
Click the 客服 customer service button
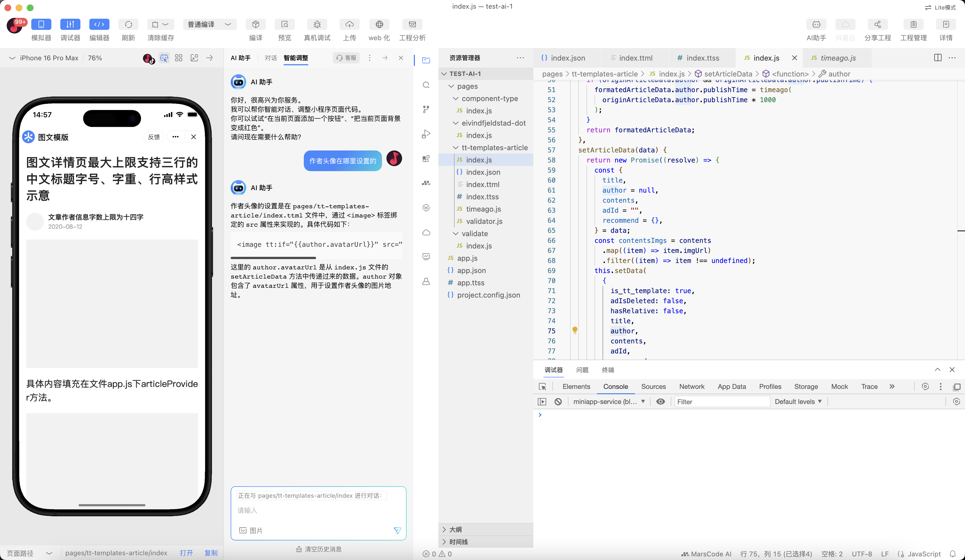click(x=346, y=58)
